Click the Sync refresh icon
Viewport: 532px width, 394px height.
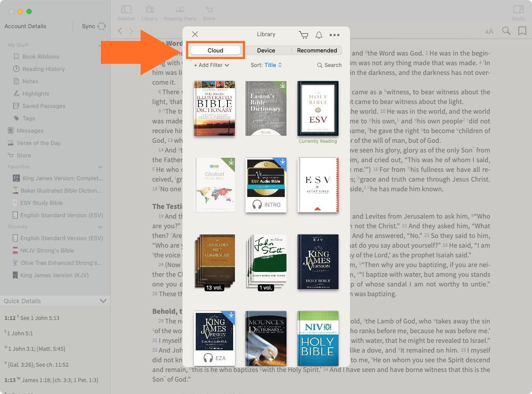(x=102, y=26)
